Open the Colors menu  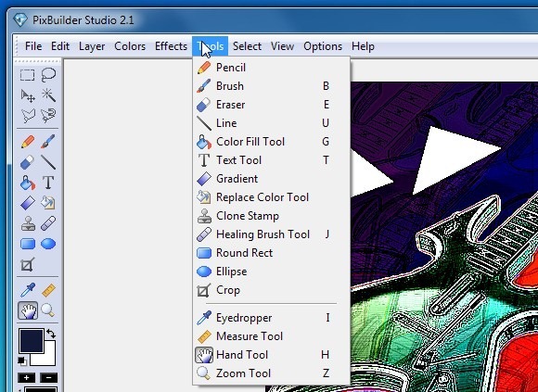point(130,46)
